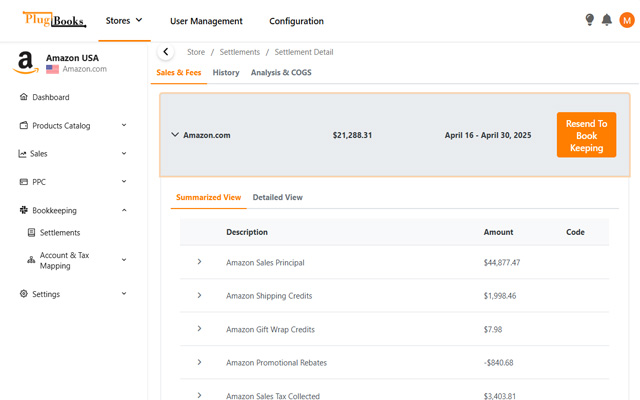Click the $1,998.46 amount
This screenshot has height=400, width=640.
[x=500, y=296]
